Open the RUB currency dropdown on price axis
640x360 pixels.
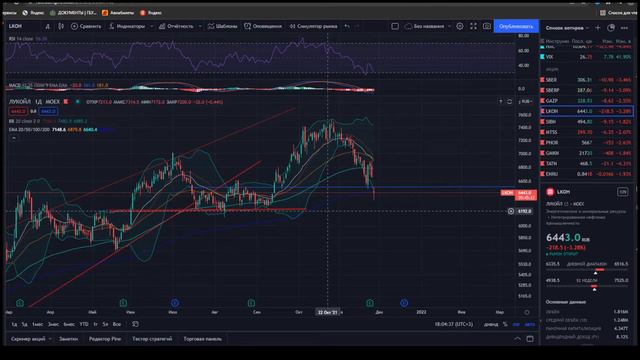pos(527,101)
